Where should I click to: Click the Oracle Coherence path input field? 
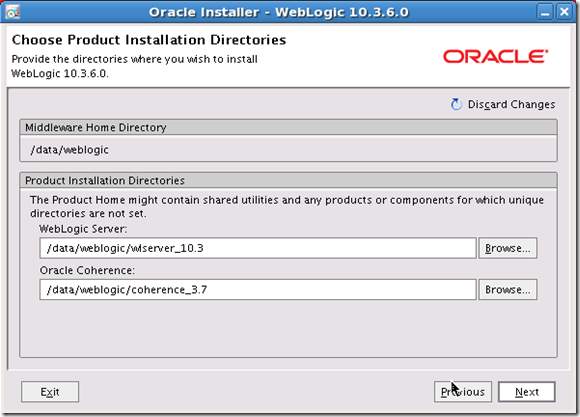click(258, 289)
